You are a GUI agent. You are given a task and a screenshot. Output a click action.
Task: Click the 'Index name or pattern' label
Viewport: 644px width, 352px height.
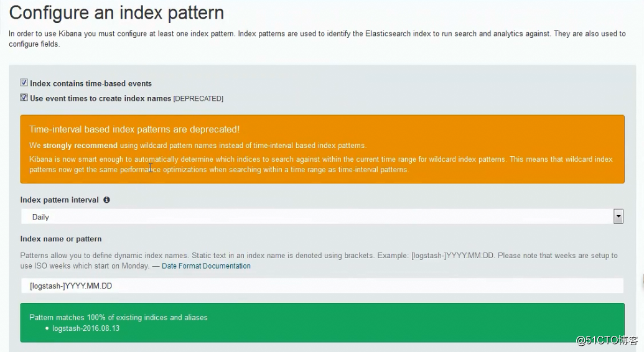(61, 239)
